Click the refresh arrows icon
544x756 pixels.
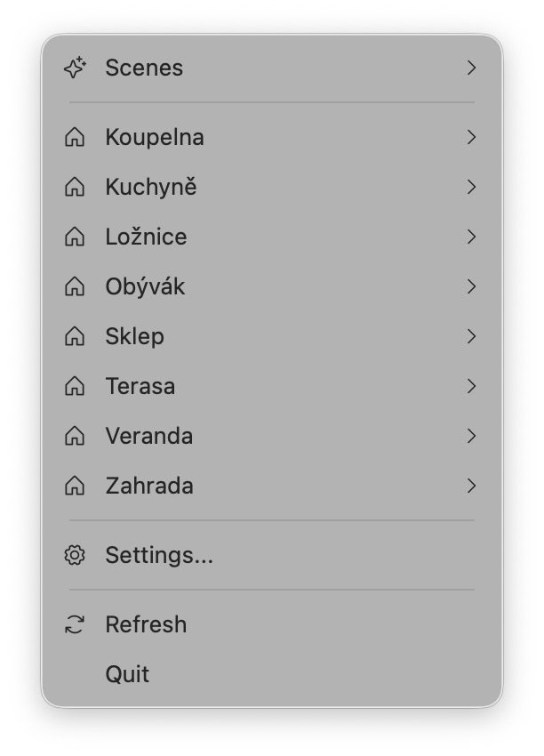(x=75, y=625)
